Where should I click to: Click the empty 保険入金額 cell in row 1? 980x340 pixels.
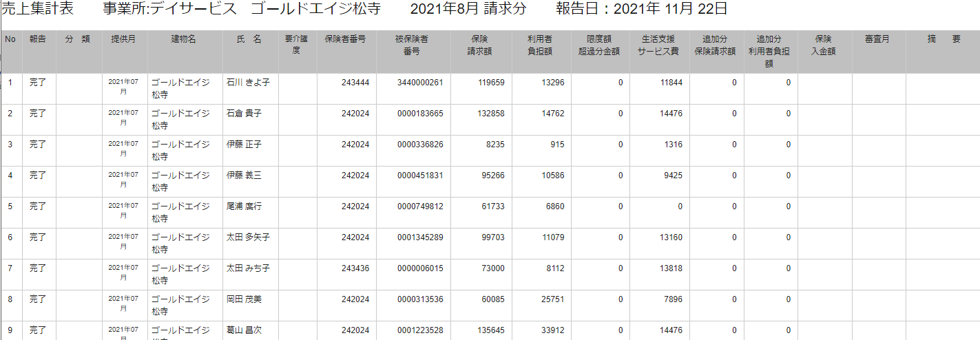(x=824, y=89)
